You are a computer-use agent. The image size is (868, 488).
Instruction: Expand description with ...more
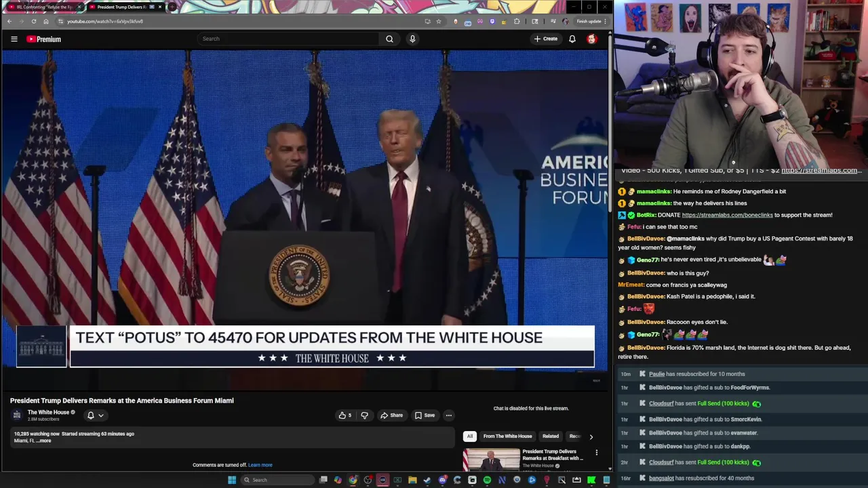(x=43, y=441)
